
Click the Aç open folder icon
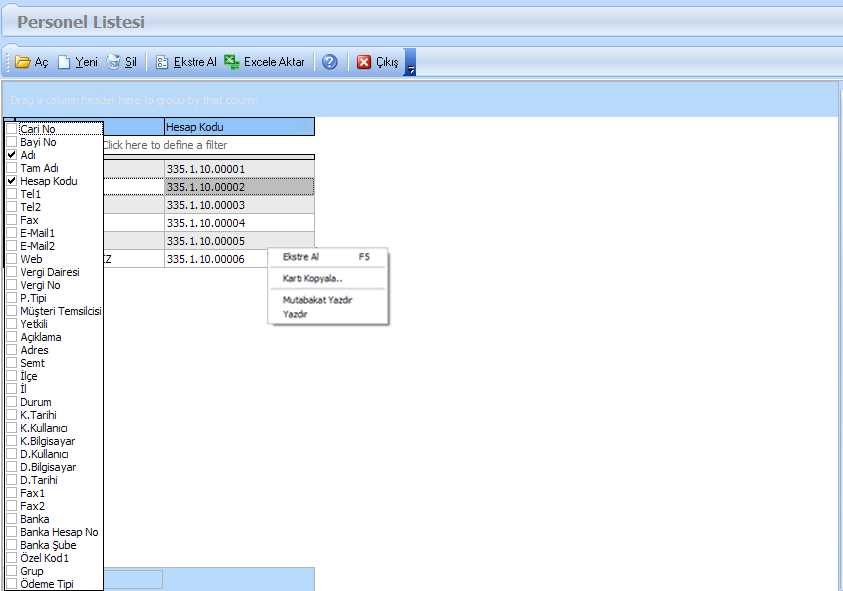pos(23,62)
